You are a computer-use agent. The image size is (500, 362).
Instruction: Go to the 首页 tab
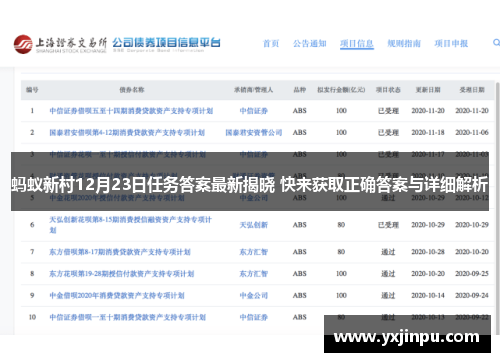(x=271, y=44)
